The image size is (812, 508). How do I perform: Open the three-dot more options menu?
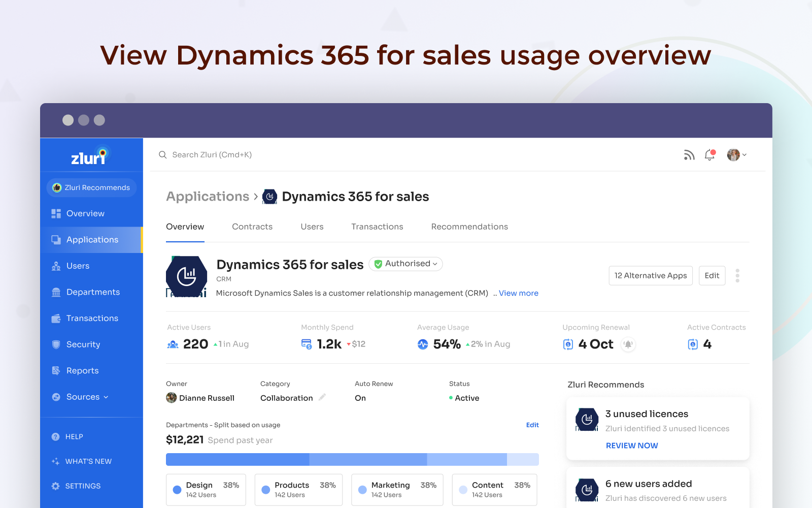pos(737,276)
